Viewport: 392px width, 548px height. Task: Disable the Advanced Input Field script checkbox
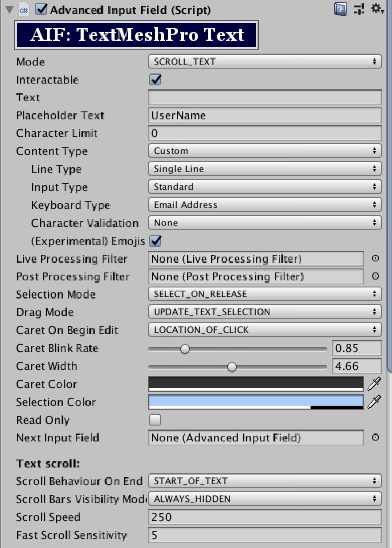point(40,9)
